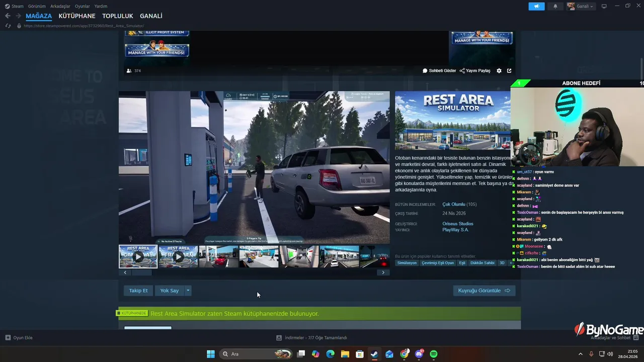The image size is (644, 362).
Task: Open the 3D tag
Action: coord(502,263)
